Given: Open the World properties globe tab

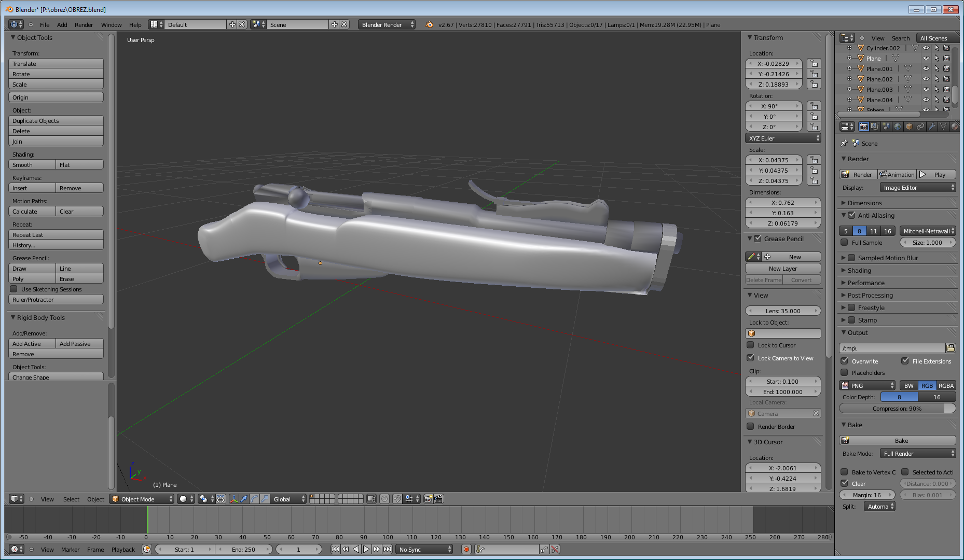Looking at the screenshot, I should pyautogui.click(x=898, y=127).
